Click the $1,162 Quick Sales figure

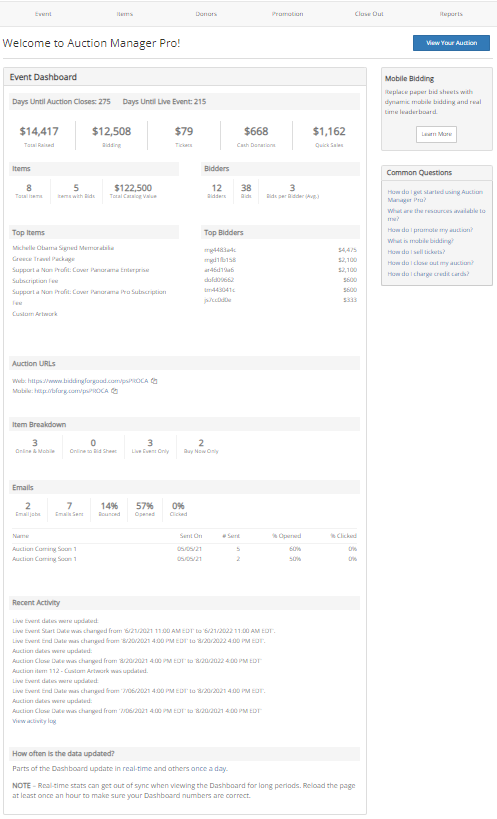click(x=329, y=132)
